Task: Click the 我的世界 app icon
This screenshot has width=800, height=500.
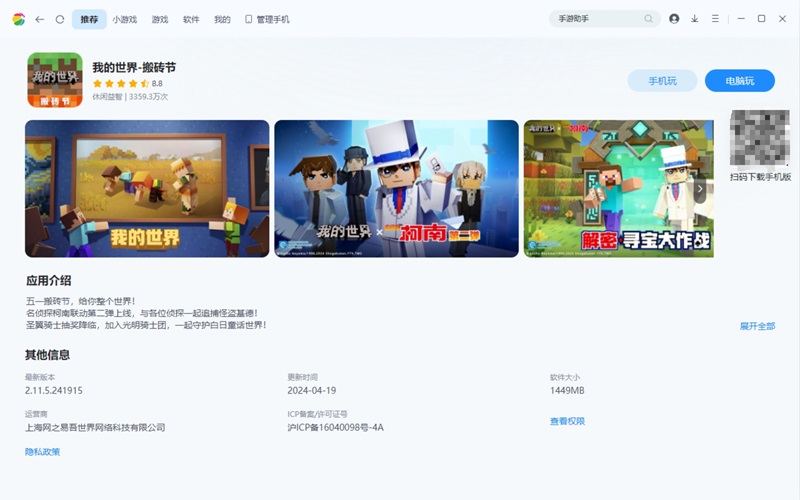Action: [x=54, y=80]
